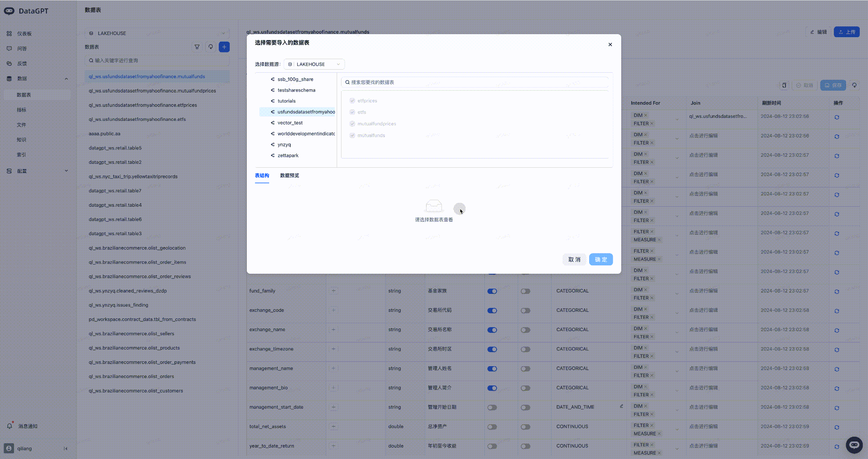Open the chat assistant bubble icon
Image resolution: width=868 pixels, height=459 pixels.
tap(854, 445)
